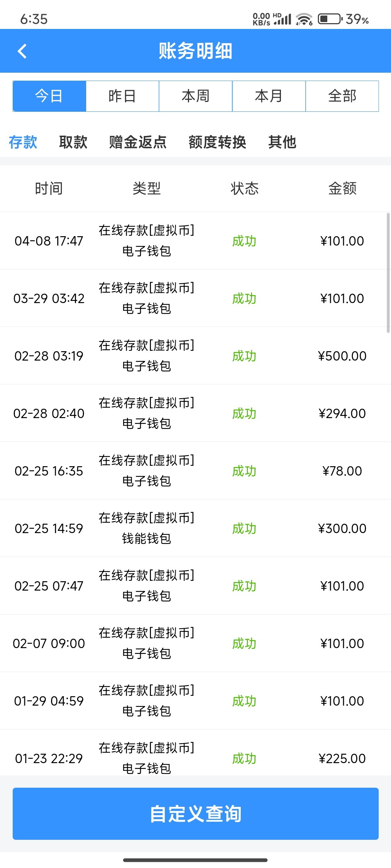Open the 赠金返点 category tab
Screen dimensions: 391x868
138,142
